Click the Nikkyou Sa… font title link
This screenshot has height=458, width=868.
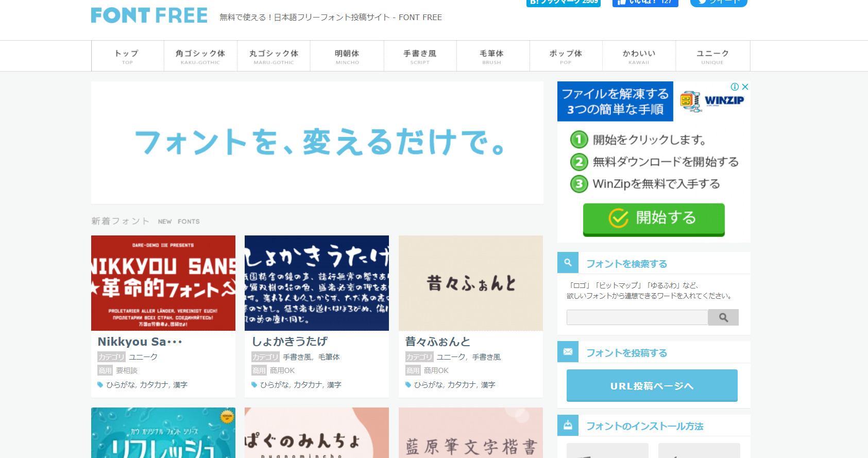pyautogui.click(x=140, y=342)
